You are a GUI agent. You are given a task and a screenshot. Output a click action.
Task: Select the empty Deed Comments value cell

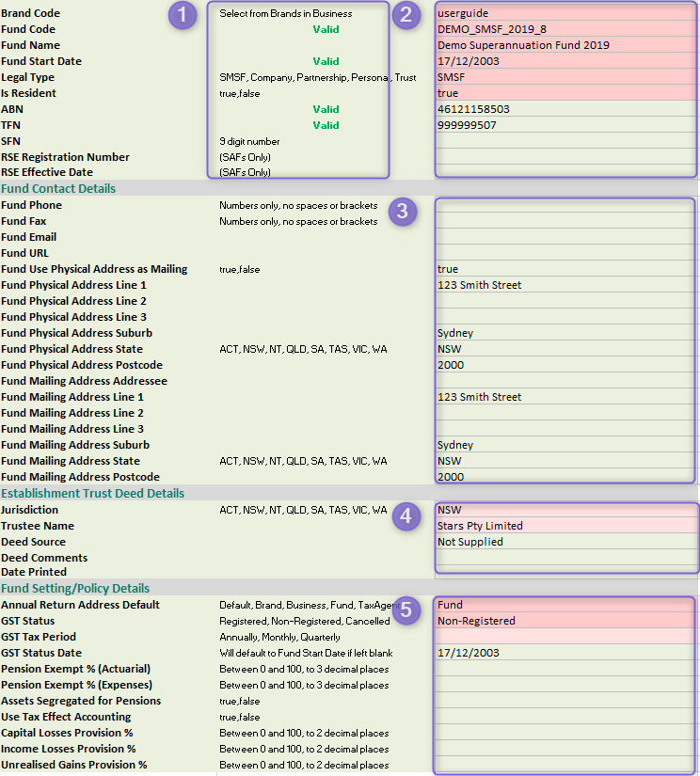(x=566, y=557)
